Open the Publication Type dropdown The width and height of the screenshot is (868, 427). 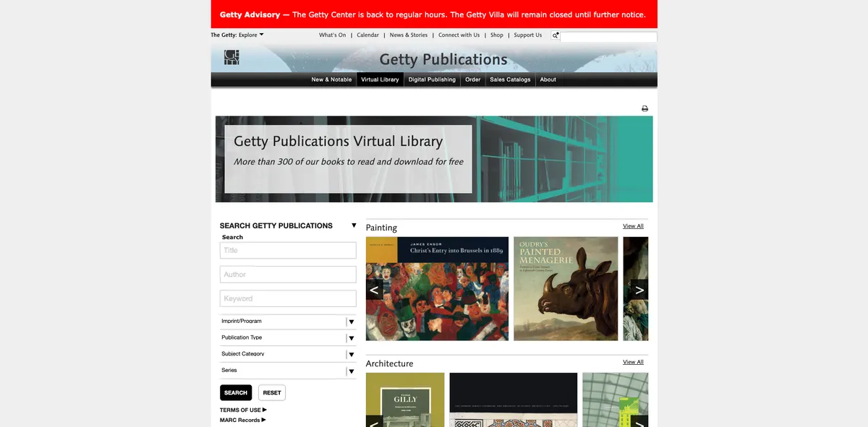pos(288,337)
